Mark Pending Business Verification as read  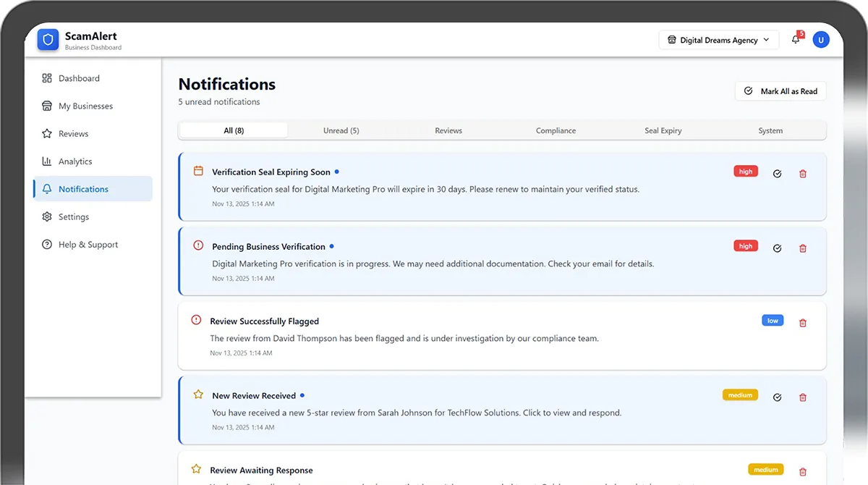777,248
